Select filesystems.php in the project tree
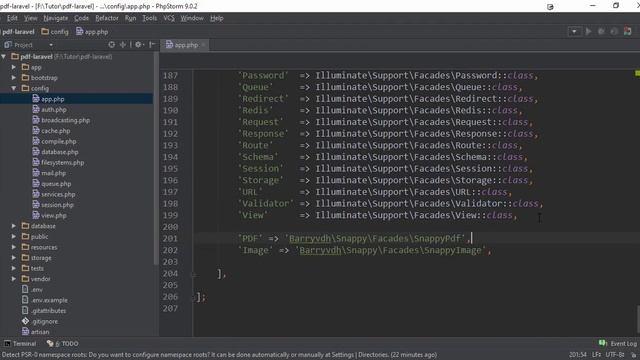Image resolution: width=640 pixels, height=360 pixels. pyautogui.click(x=62, y=162)
